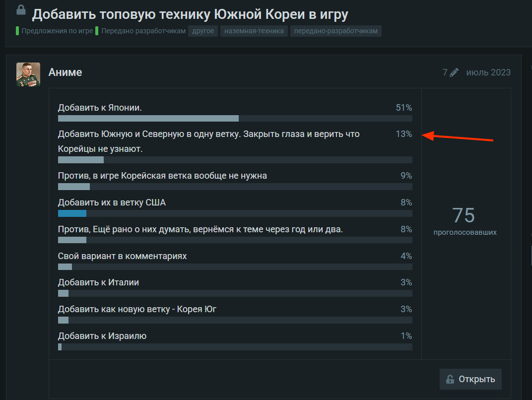This screenshot has height=400, width=532.
Task: Select the другое tag
Action: point(203,31)
